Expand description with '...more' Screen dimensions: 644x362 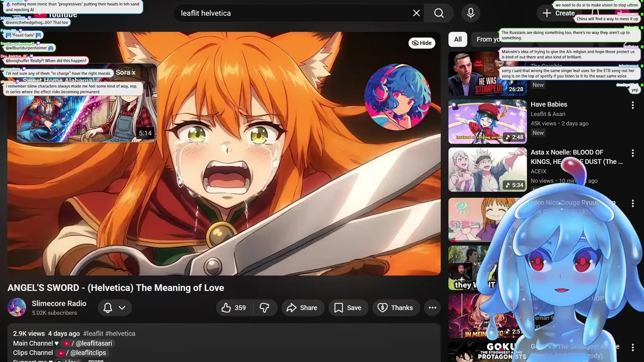point(96,360)
